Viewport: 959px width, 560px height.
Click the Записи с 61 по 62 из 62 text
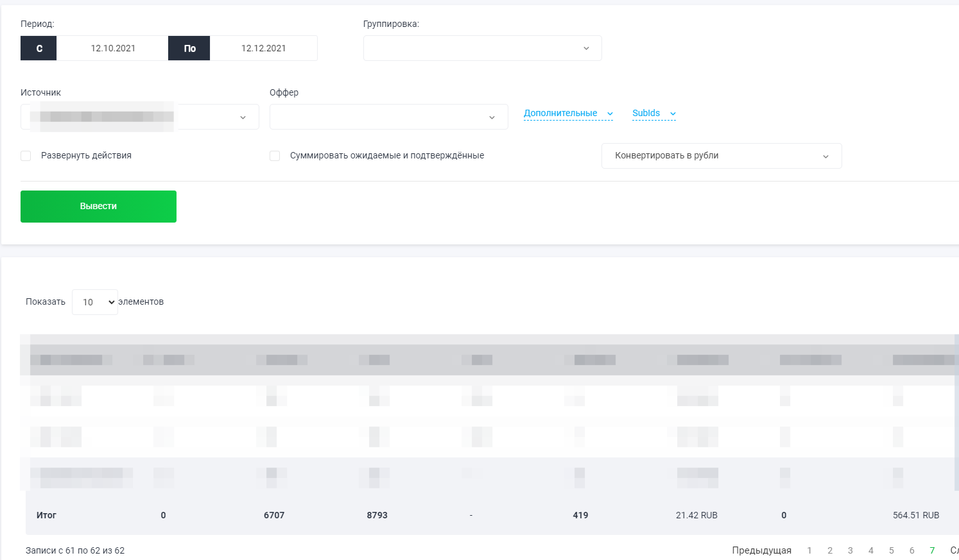coord(75,550)
